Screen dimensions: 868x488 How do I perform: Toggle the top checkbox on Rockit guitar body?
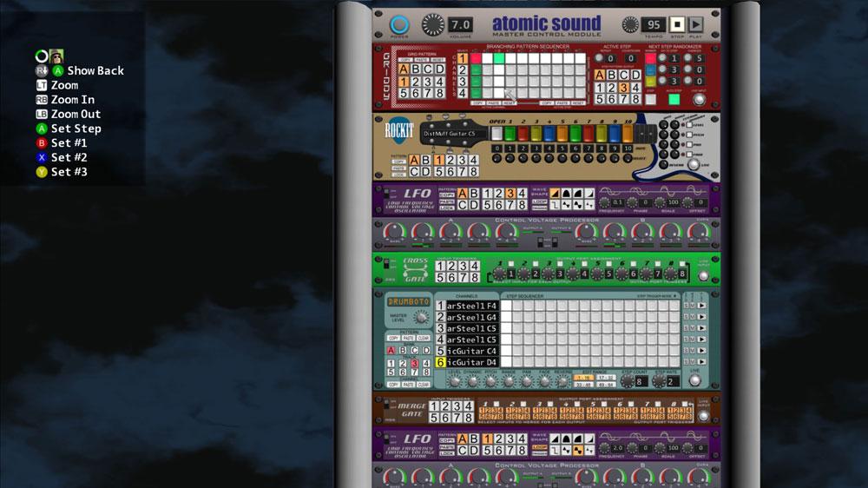pyautogui.click(x=689, y=125)
